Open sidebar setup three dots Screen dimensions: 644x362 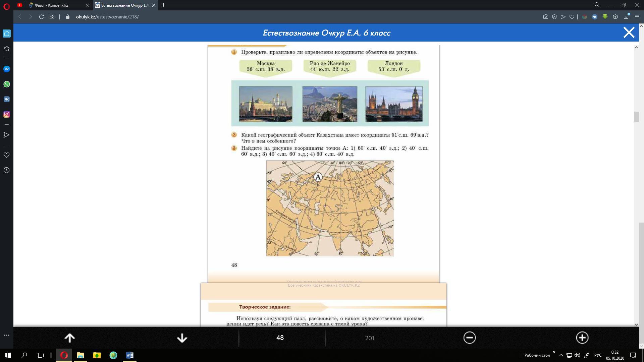tap(7, 335)
